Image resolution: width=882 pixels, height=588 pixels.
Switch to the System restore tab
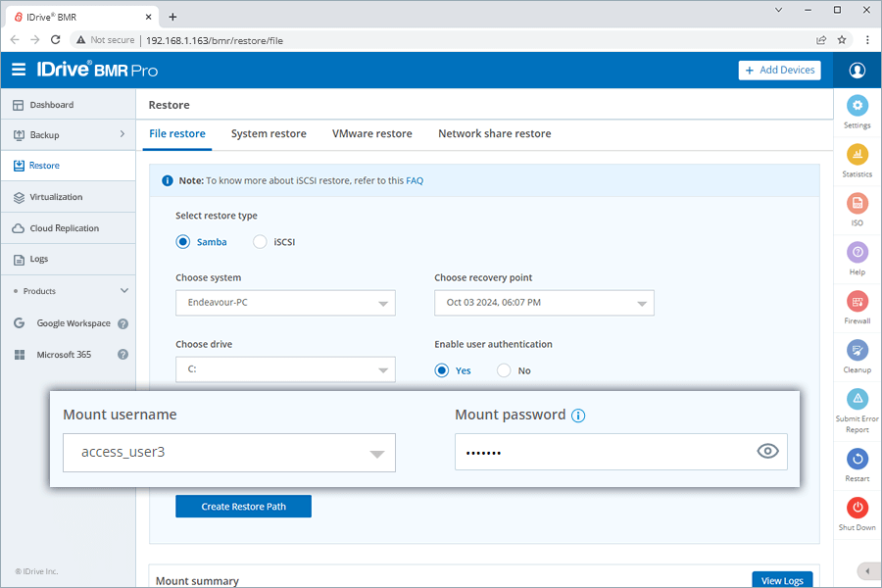(x=269, y=134)
